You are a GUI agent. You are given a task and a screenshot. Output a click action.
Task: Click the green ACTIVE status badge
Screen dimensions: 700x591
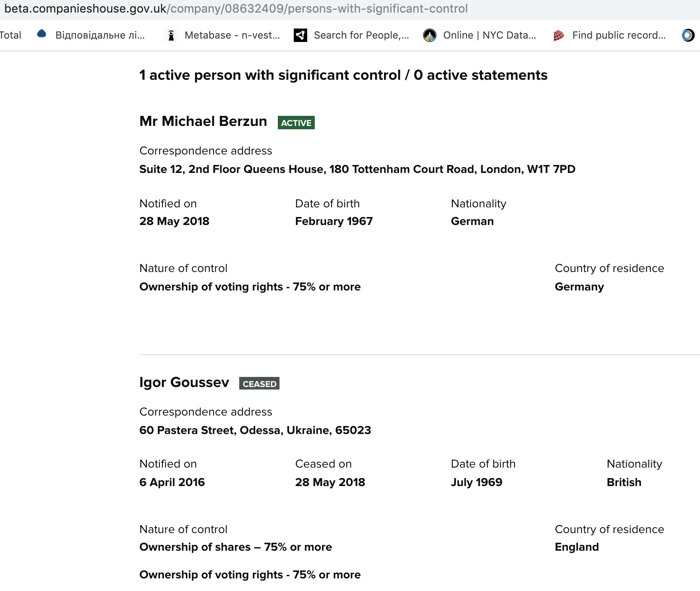point(296,123)
